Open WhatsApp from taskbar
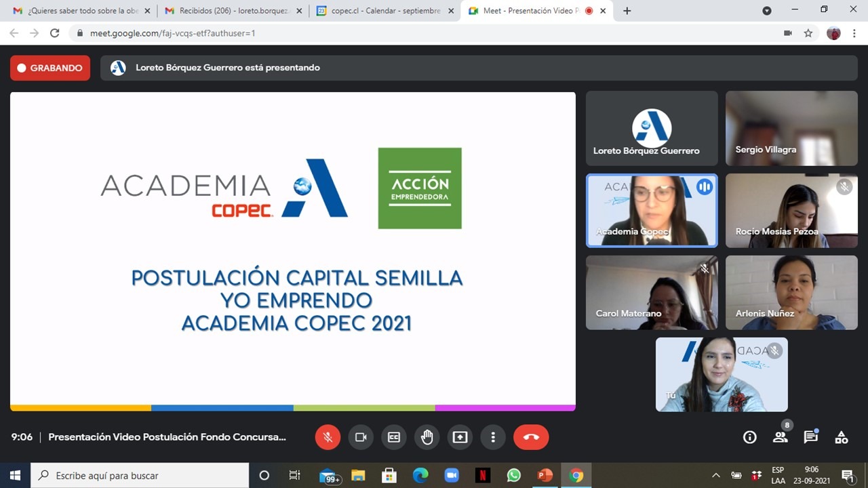Screen dimensions: 868x488 (513, 475)
